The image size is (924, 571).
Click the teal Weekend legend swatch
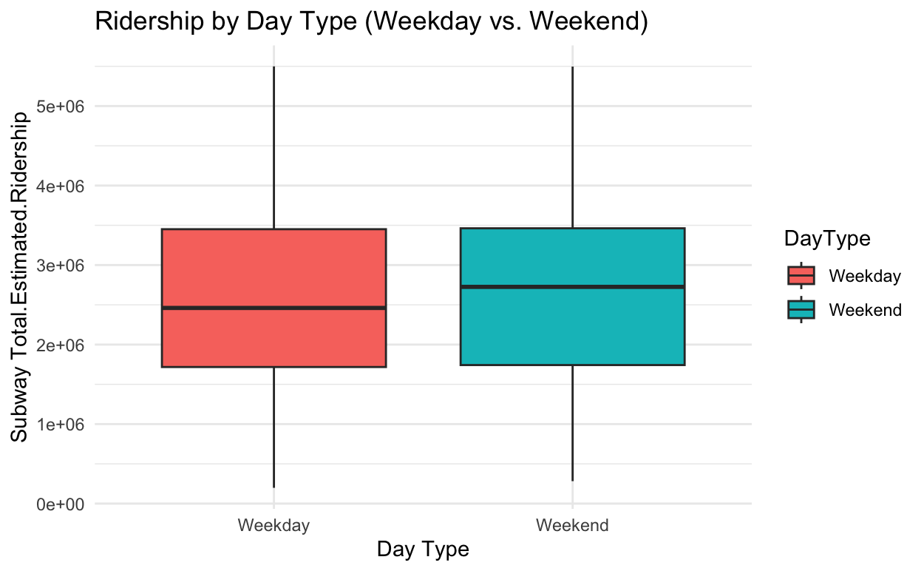click(x=801, y=310)
